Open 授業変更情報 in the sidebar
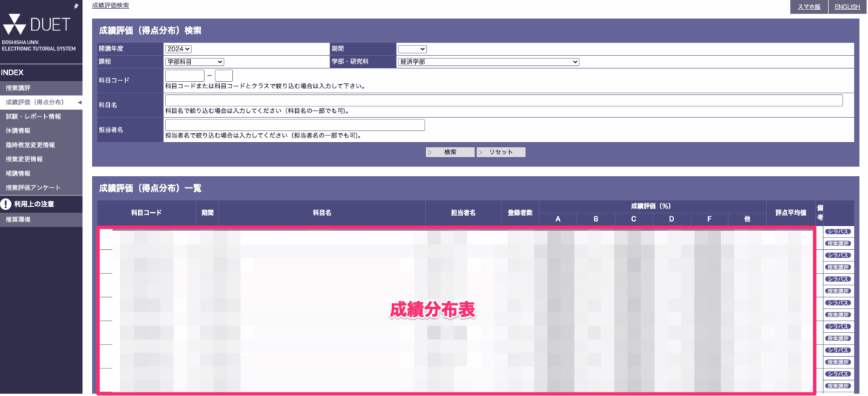868x396 pixels. [x=42, y=159]
